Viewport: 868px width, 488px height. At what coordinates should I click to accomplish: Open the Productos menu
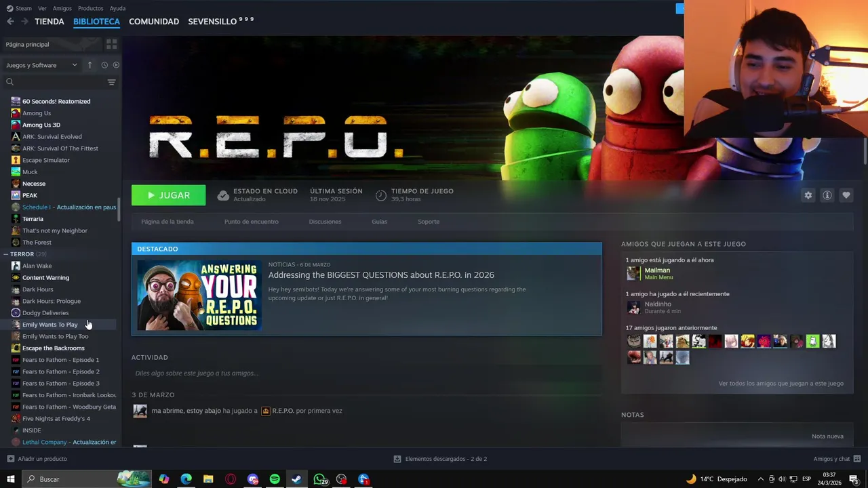pos(90,8)
